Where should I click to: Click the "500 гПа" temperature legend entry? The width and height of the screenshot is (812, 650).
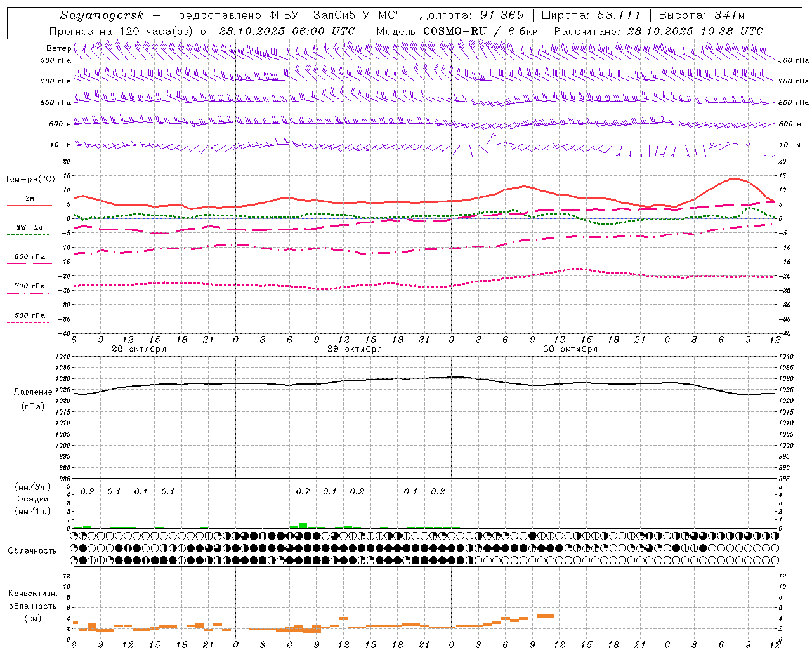click(x=30, y=315)
